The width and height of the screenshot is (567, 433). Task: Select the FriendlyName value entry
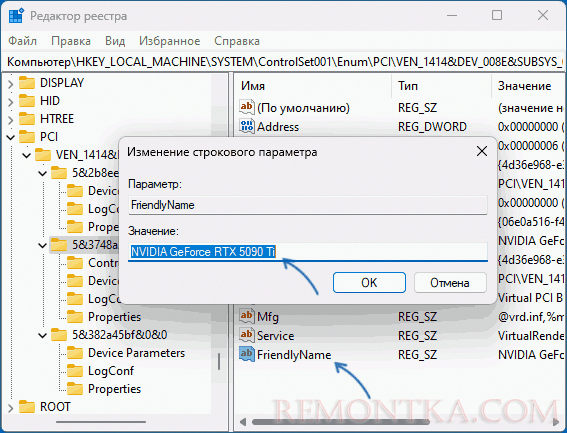pyautogui.click(x=294, y=355)
